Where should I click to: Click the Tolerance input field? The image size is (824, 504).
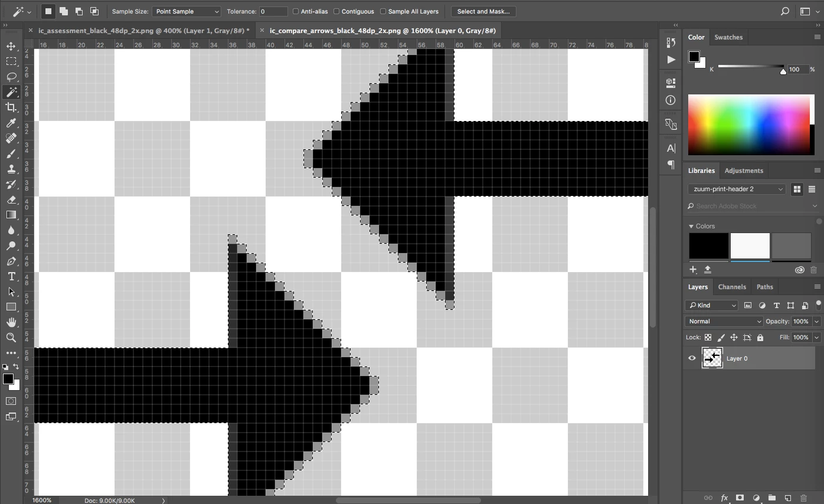click(x=274, y=11)
